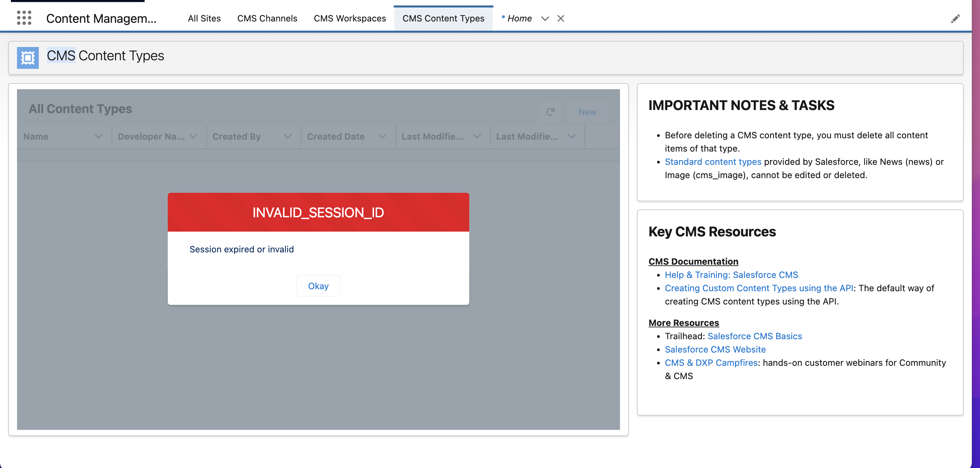This screenshot has height=468, width=980.
Task: Open Created By column dropdown arrow
Action: (288, 136)
